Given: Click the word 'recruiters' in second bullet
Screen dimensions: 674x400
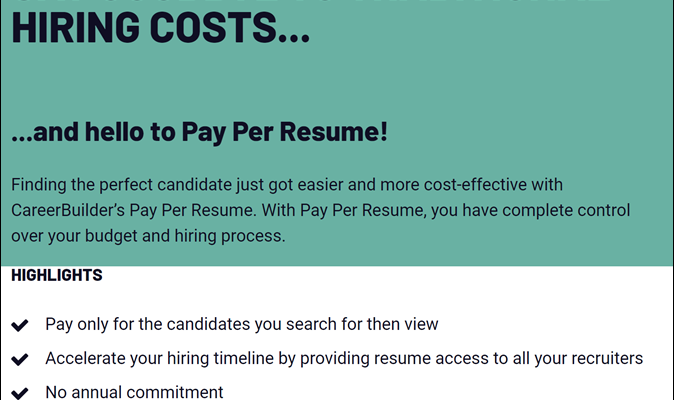Looking at the screenshot, I should point(604,358).
